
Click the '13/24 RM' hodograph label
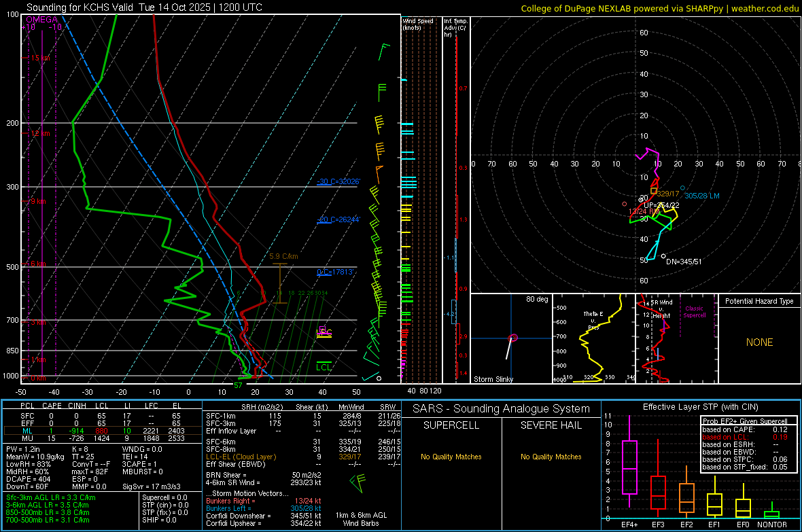click(644, 211)
